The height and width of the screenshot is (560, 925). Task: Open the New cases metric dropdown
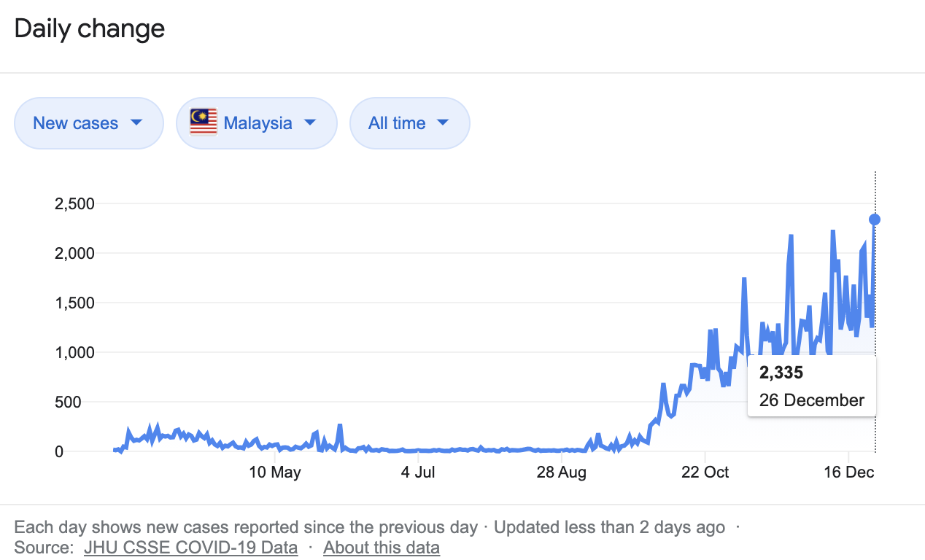pyautogui.click(x=88, y=123)
